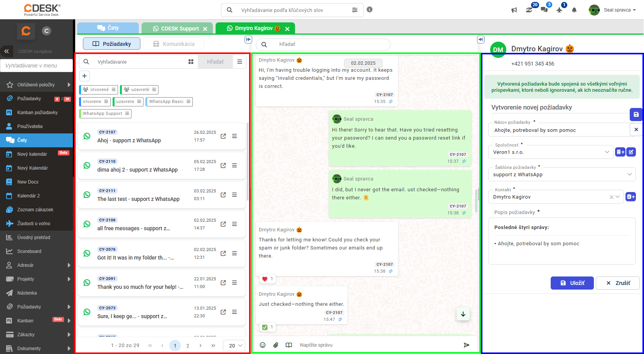Viewport: 644px width, 354px height.
Task: Toggle the group otvorené filter chip
Action: (x=98, y=89)
